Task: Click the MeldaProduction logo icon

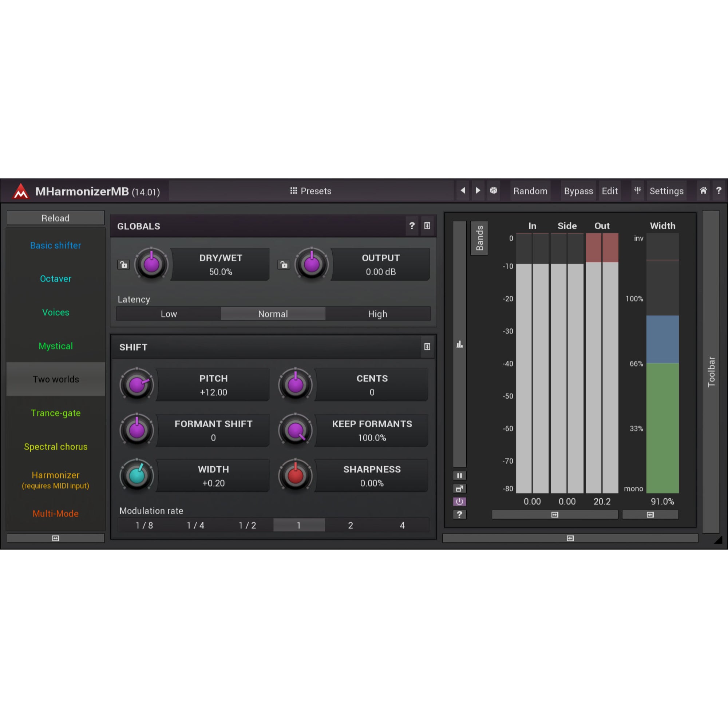Action: [x=21, y=191]
